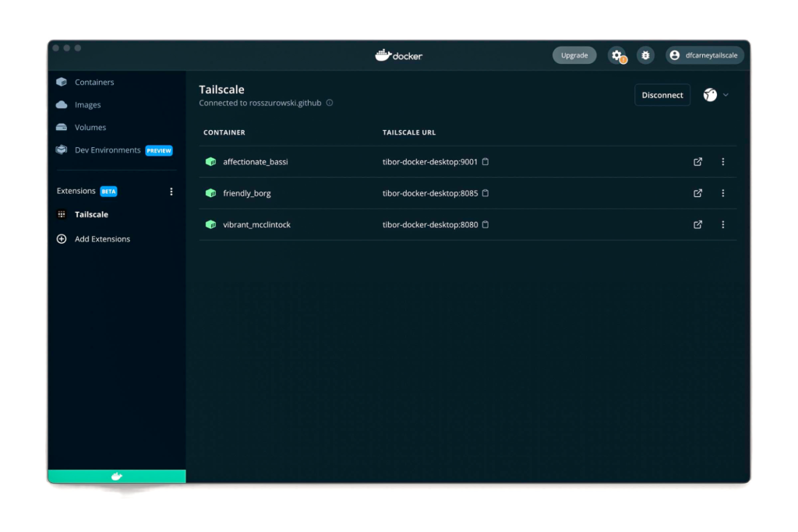
Task: Click the PREVIEW badge
Action: pyautogui.click(x=159, y=150)
